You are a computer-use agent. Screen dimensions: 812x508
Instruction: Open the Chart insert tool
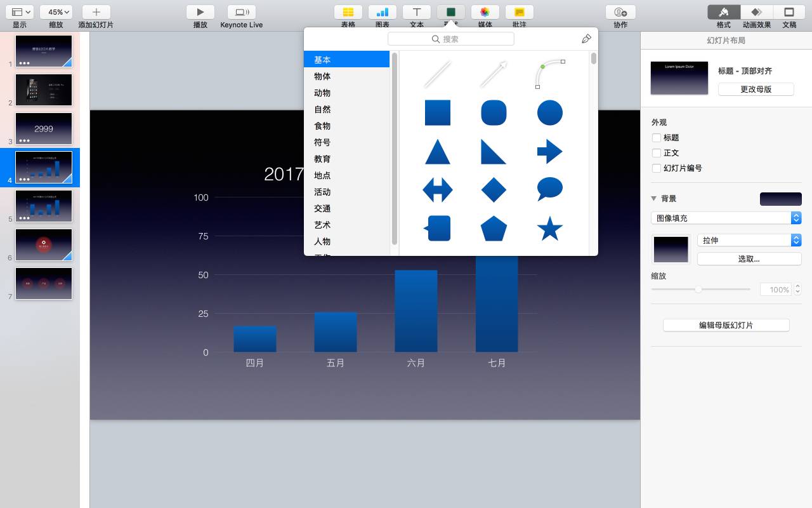click(382, 12)
